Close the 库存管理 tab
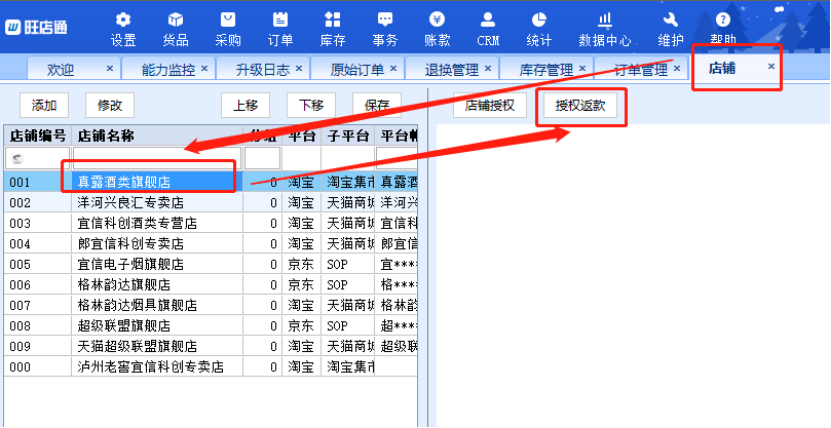Screen dimensions: 831x428 tap(582, 68)
